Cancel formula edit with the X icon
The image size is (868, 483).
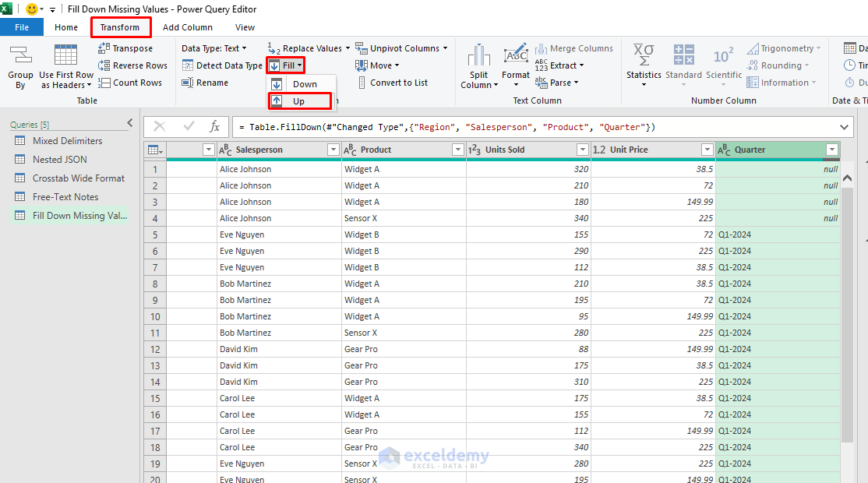tap(160, 127)
